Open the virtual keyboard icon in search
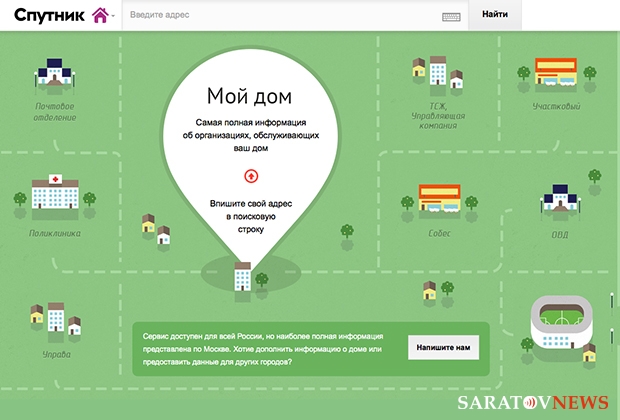 pos(451,15)
